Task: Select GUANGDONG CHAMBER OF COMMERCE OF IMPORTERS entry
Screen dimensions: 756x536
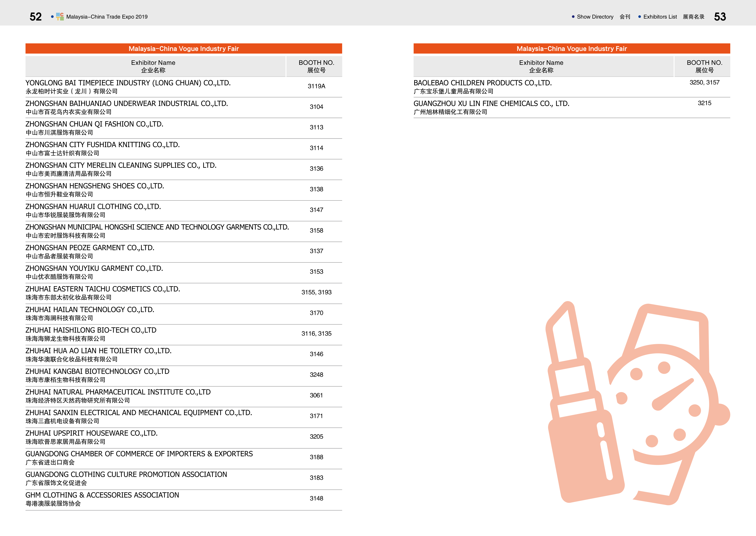Action: coord(139,458)
